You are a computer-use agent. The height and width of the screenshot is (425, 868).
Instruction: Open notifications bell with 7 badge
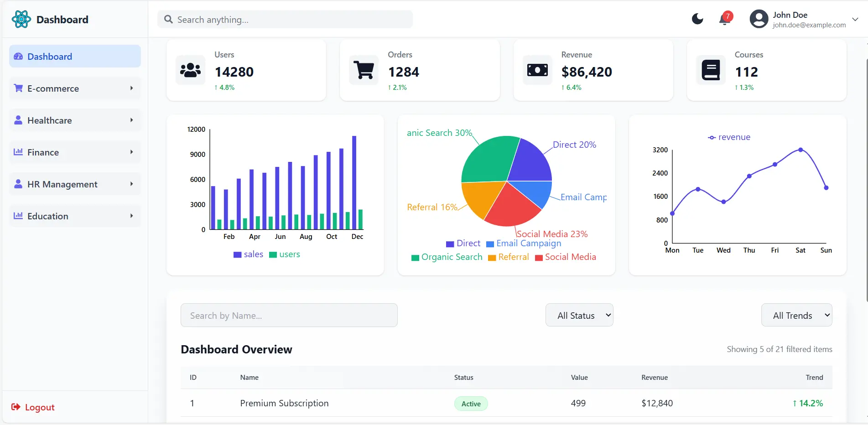(725, 19)
